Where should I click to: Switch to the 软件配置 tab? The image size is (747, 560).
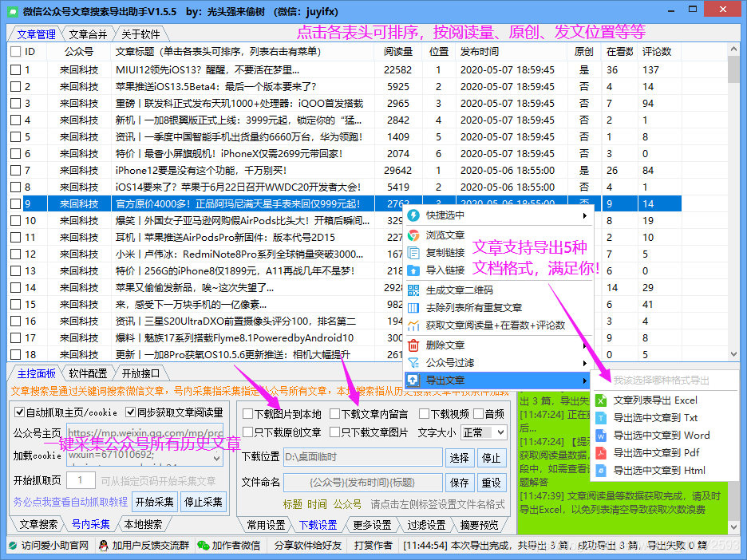coord(88,373)
